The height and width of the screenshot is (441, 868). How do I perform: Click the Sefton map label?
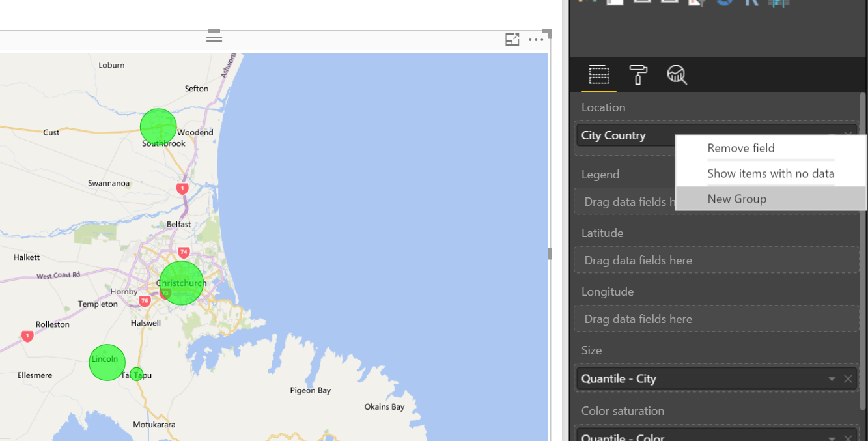point(196,89)
